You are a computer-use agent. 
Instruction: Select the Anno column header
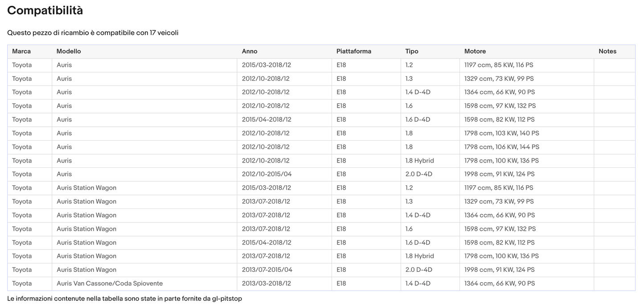(250, 51)
